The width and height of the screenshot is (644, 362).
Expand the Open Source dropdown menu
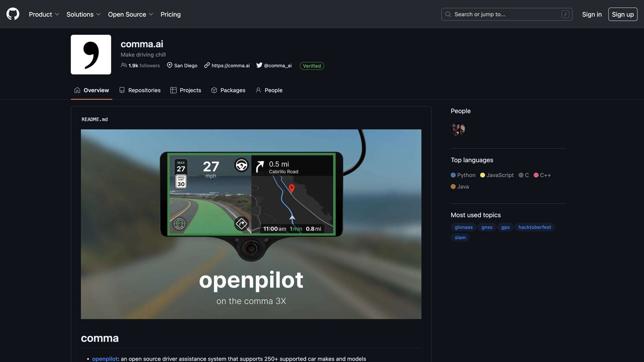pos(130,14)
